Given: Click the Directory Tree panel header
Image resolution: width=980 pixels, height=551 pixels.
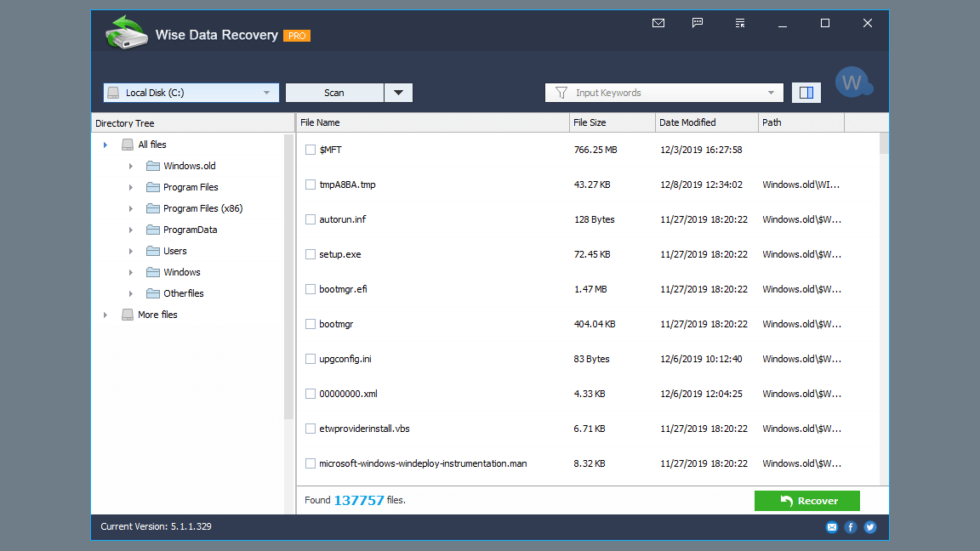Looking at the screenshot, I should (x=192, y=123).
